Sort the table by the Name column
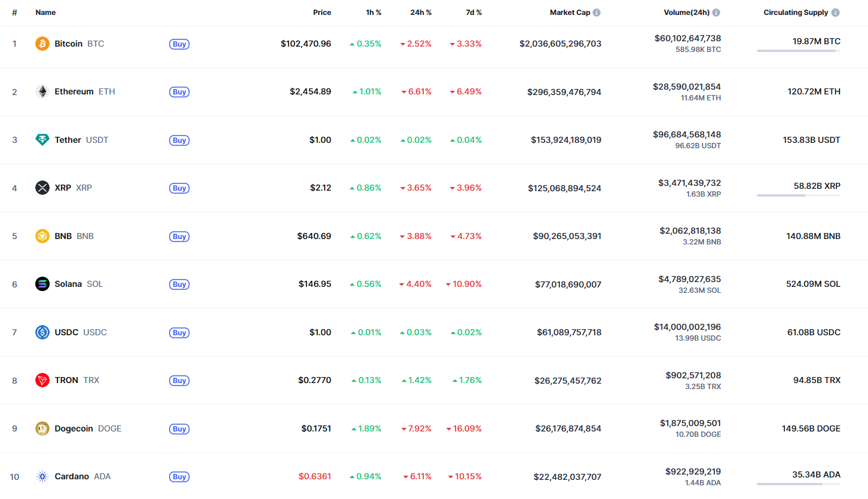Screen dimensions: 868x499 click(45, 13)
